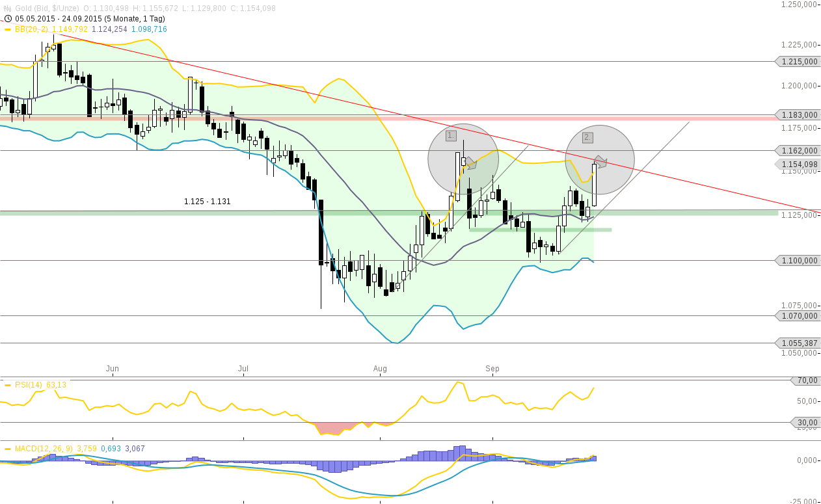Select the Aug label on the time axis
821x504 pixels.
[x=380, y=368]
